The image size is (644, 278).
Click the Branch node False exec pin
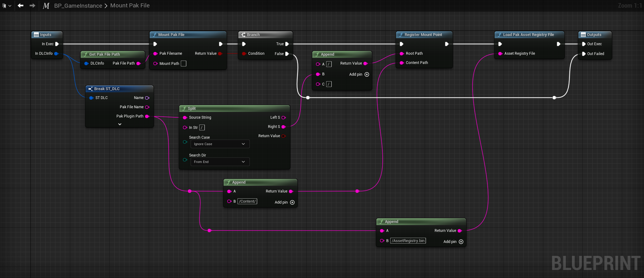point(287,54)
